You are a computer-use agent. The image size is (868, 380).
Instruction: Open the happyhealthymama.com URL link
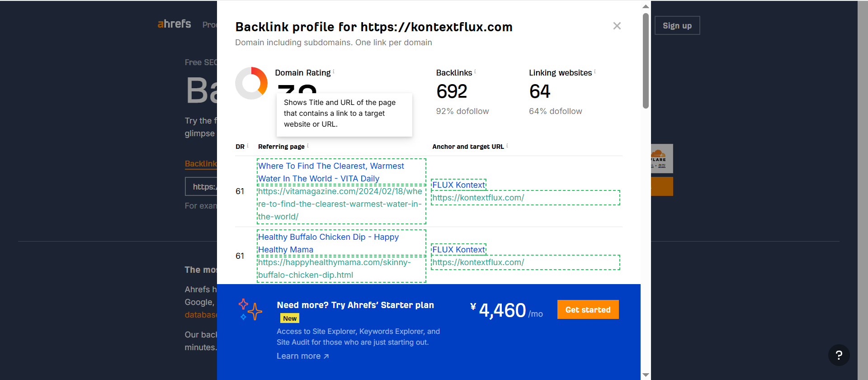click(x=335, y=269)
